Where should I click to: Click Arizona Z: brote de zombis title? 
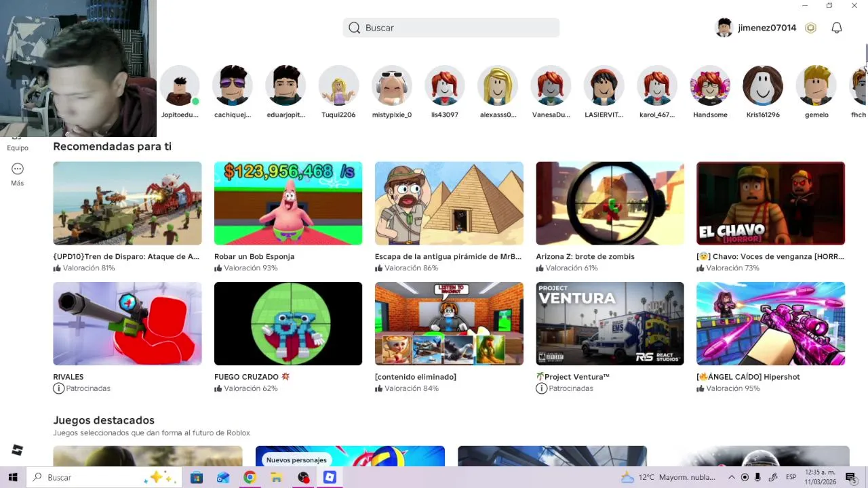pos(585,256)
